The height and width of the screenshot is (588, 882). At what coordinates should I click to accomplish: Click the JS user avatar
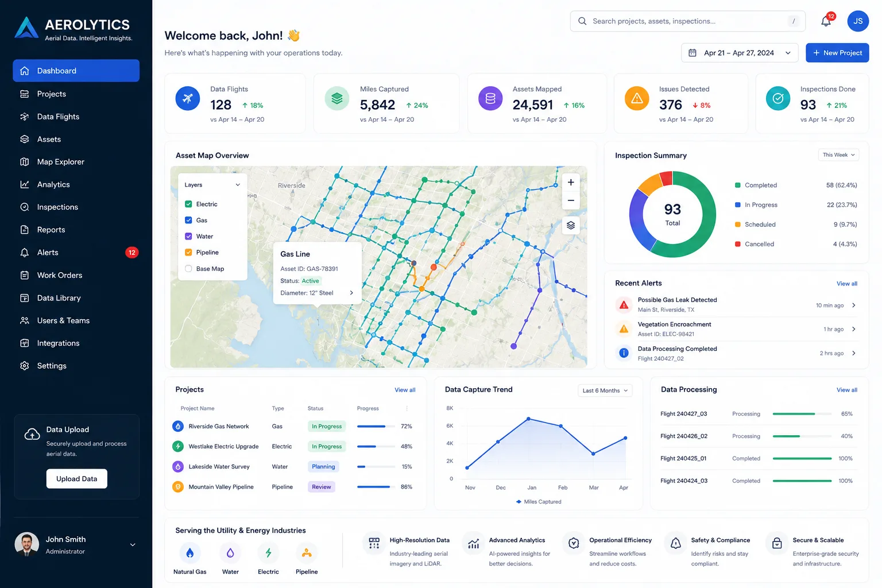pyautogui.click(x=858, y=21)
